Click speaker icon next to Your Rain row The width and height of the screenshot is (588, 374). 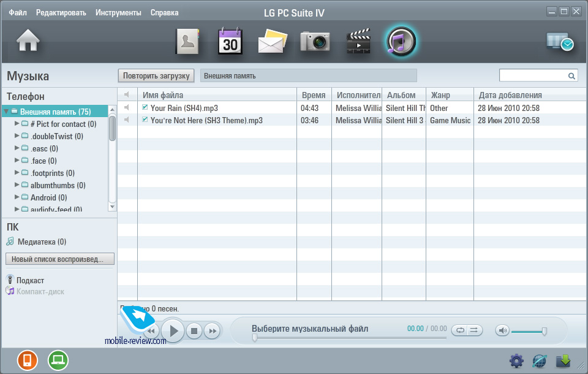tap(127, 108)
